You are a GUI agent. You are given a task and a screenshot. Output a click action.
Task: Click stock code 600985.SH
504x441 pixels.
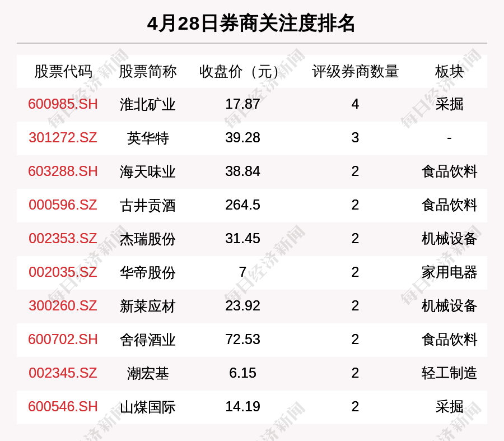point(63,104)
